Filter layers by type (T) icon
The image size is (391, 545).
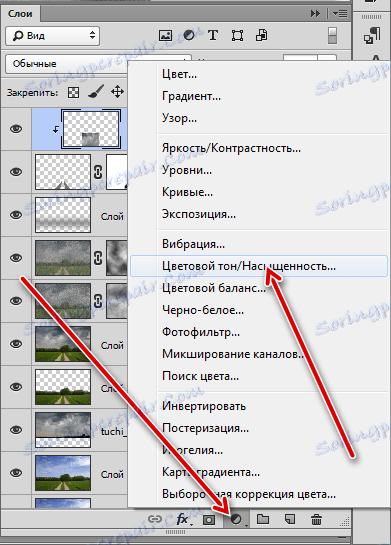click(x=213, y=35)
